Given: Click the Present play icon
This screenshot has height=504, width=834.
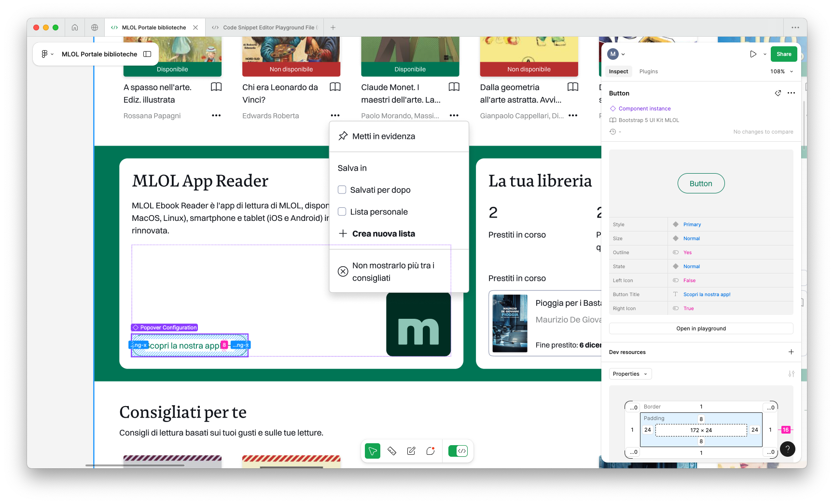Looking at the screenshot, I should 753,54.
